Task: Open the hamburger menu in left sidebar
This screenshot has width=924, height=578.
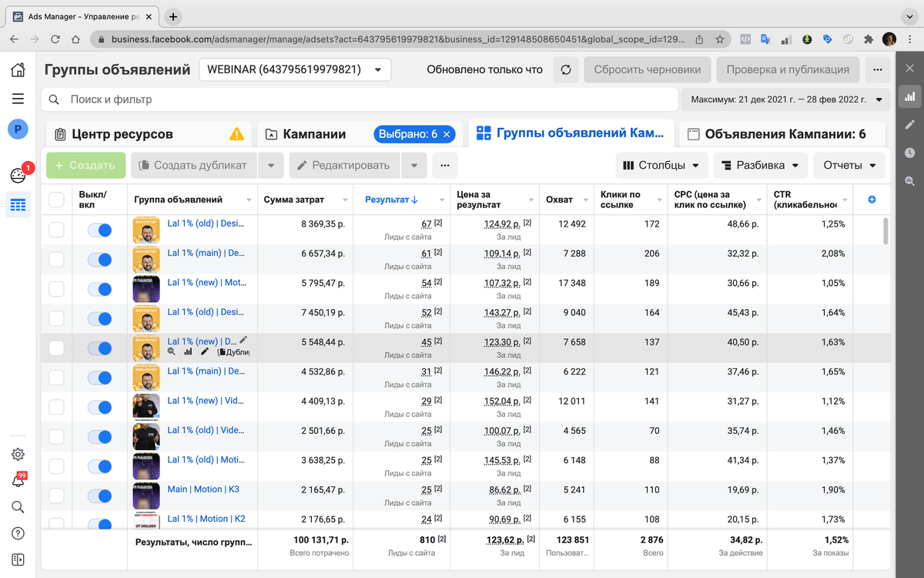Action: click(18, 99)
